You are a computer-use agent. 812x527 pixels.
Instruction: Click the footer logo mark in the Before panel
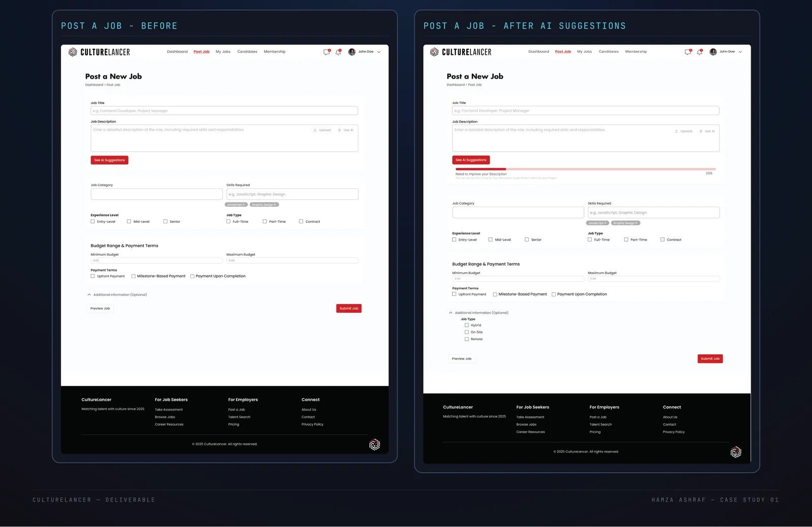click(375, 445)
